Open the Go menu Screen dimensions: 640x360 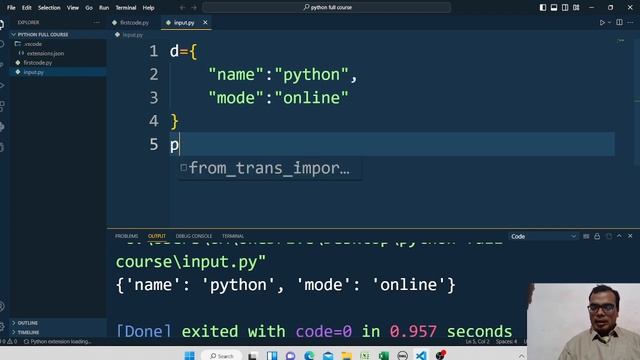(x=89, y=7)
